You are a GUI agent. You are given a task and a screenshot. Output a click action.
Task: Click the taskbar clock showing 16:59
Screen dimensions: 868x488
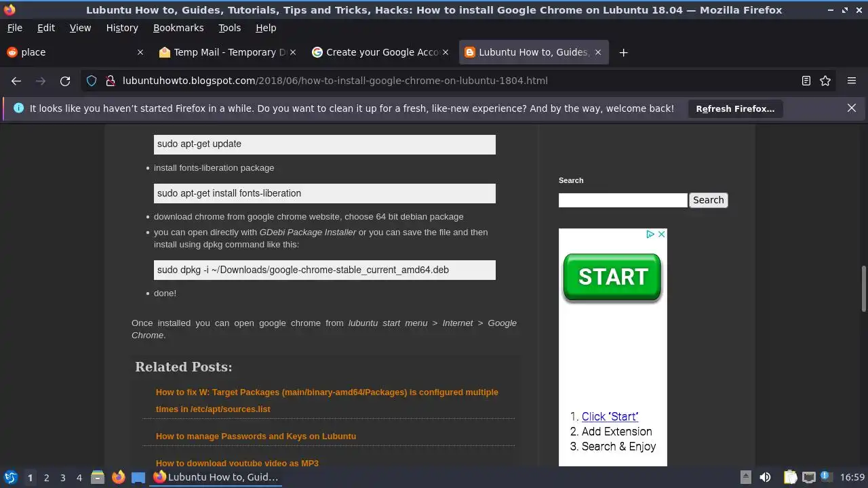(852, 477)
